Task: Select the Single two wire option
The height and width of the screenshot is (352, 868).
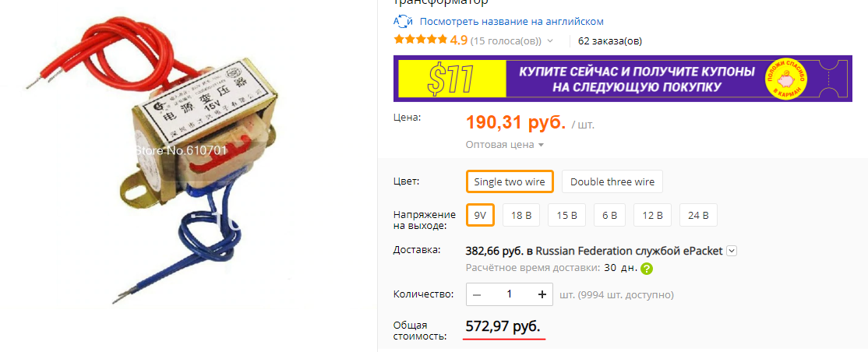Action: 510,181
